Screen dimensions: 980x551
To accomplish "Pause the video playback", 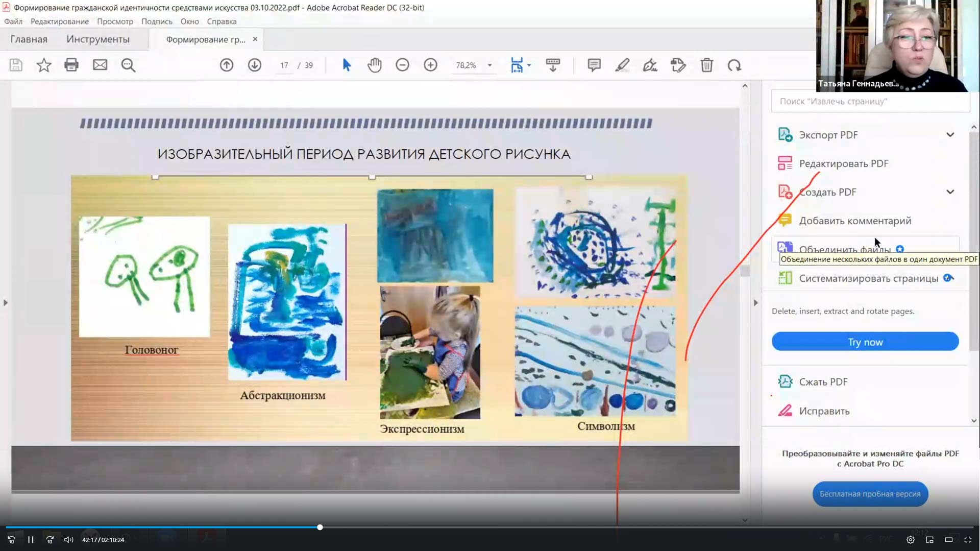I will pos(31,540).
